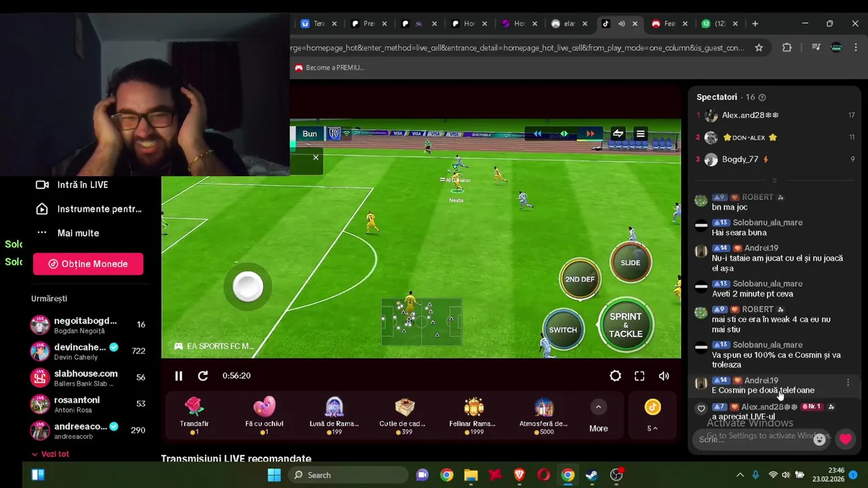This screenshot has height=488, width=868.
Task: Pause the live stream playback
Action: (x=178, y=375)
